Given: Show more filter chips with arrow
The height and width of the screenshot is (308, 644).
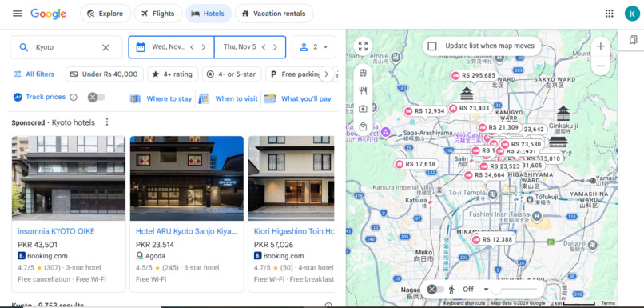Looking at the screenshot, I should (327, 74).
